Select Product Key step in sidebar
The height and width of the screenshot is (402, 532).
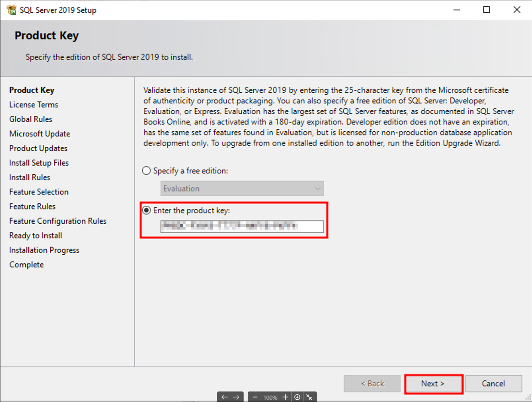(x=32, y=90)
